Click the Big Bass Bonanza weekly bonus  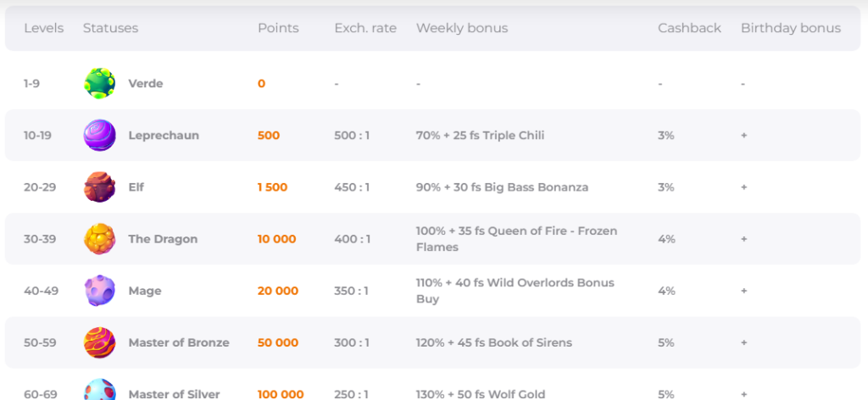tap(502, 187)
